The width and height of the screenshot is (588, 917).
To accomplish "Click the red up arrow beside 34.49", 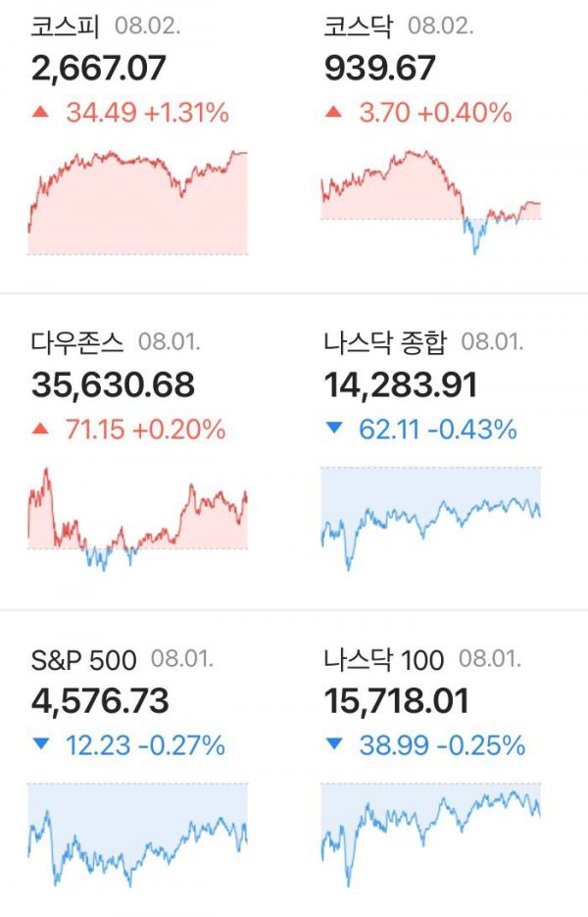I will [40, 111].
